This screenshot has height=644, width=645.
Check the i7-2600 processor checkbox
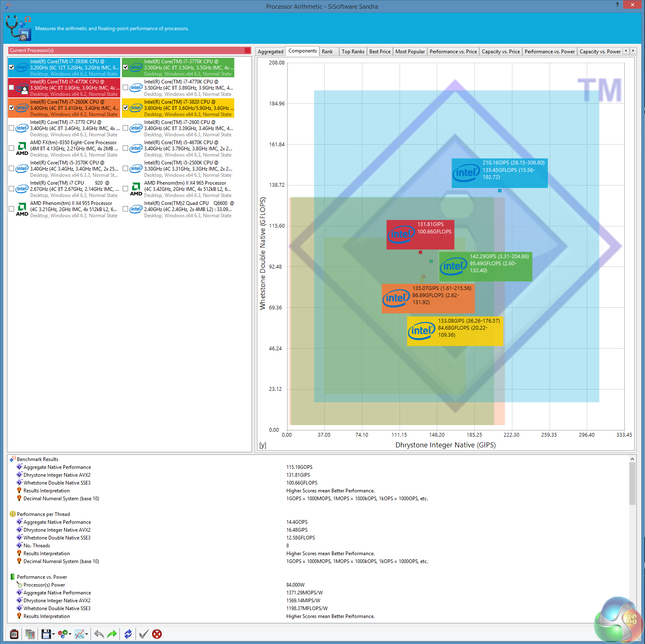pos(126,128)
